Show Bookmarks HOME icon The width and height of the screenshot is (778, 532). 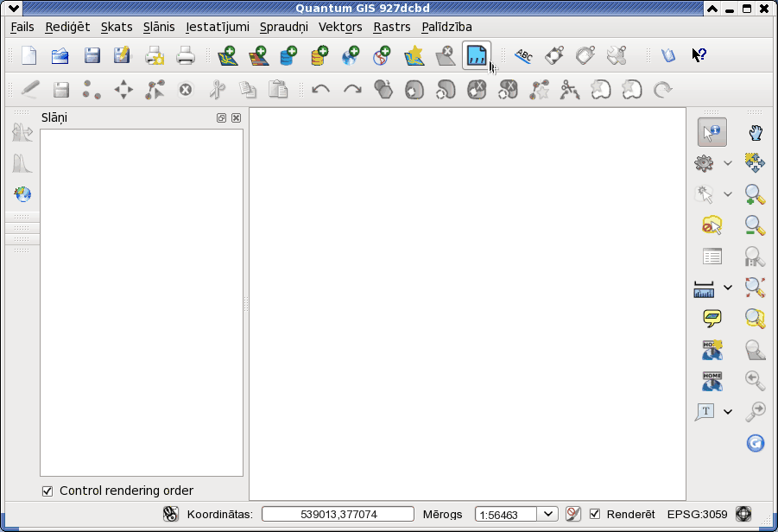(712, 381)
